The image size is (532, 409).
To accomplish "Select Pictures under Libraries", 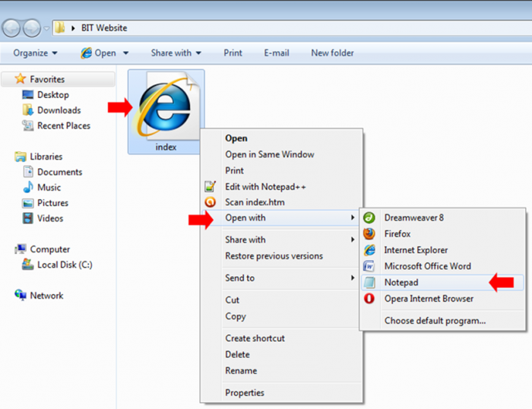I will [52, 203].
